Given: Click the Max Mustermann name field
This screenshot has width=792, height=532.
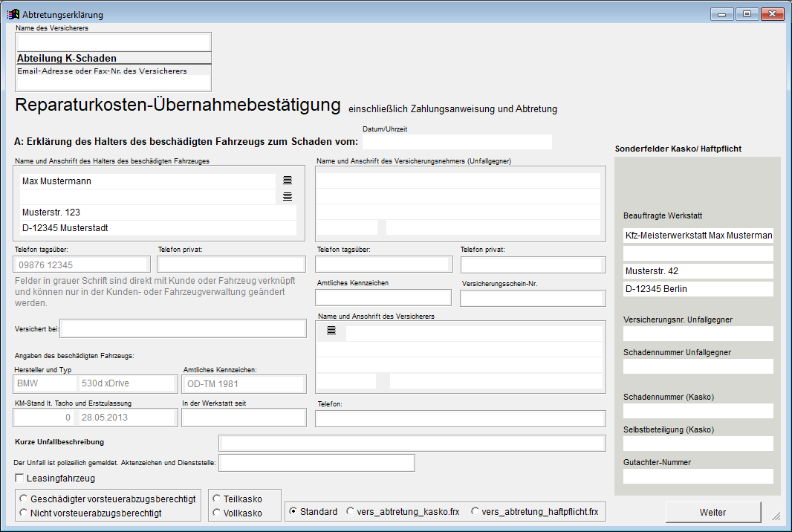Looking at the screenshot, I should click(148, 181).
